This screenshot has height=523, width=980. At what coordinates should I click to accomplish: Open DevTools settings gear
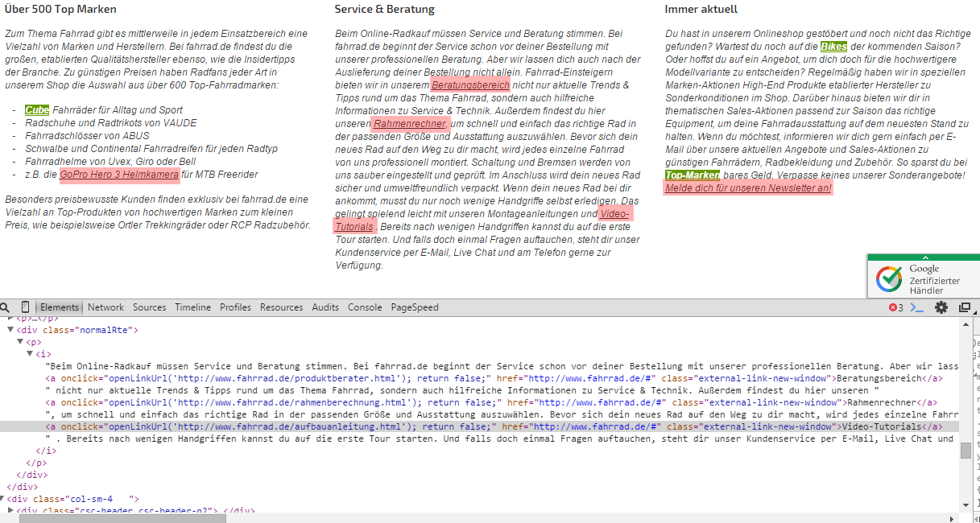(x=941, y=307)
